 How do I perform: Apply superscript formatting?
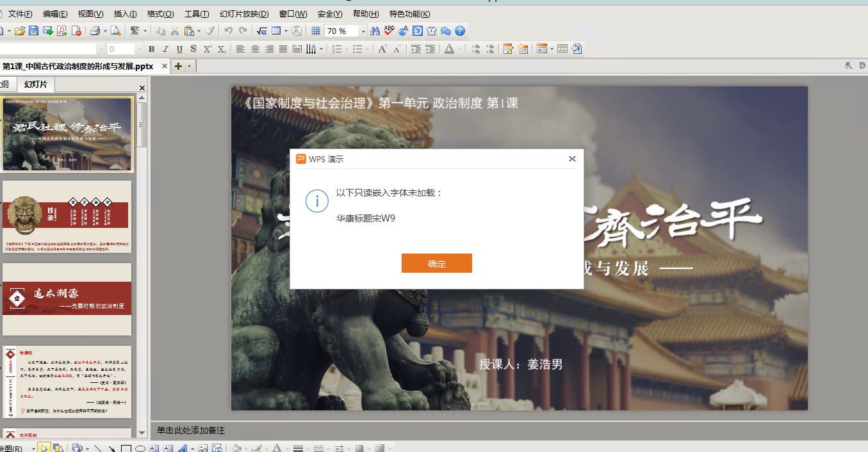[208, 49]
